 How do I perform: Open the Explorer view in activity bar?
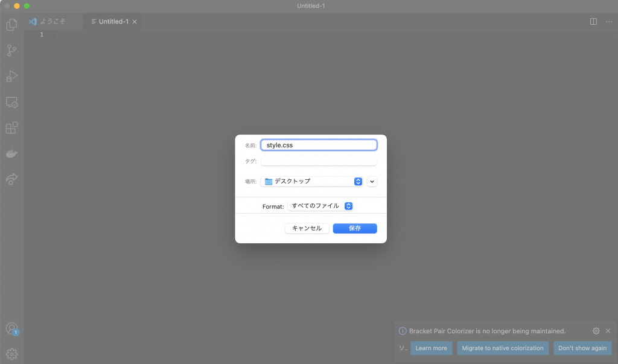[x=11, y=25]
